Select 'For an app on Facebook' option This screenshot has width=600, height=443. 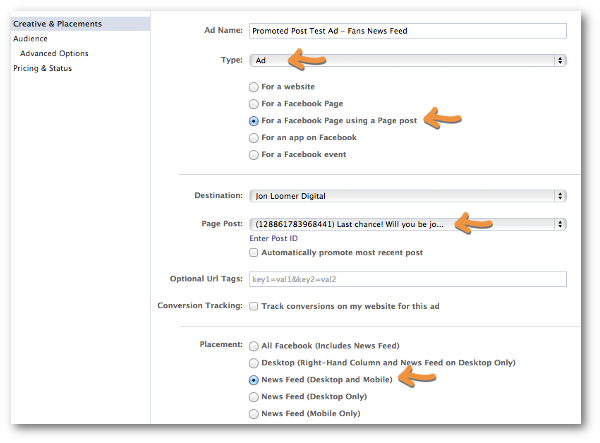pos(254,138)
